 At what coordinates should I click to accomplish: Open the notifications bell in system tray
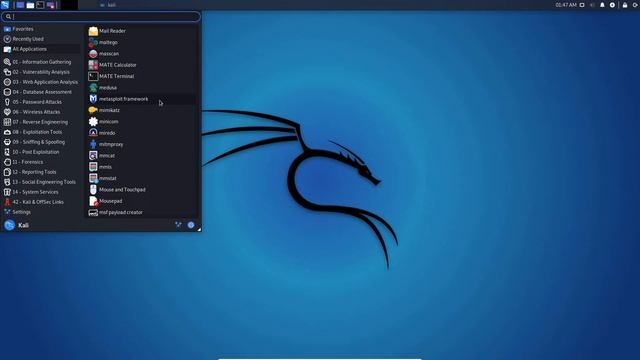tap(602, 5)
